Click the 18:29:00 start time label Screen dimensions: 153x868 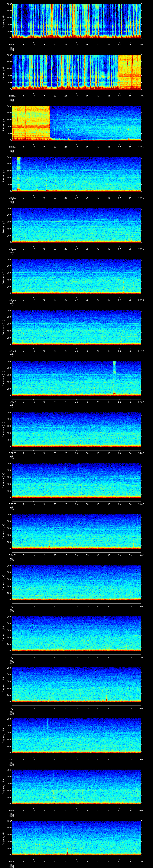(12, 810)
